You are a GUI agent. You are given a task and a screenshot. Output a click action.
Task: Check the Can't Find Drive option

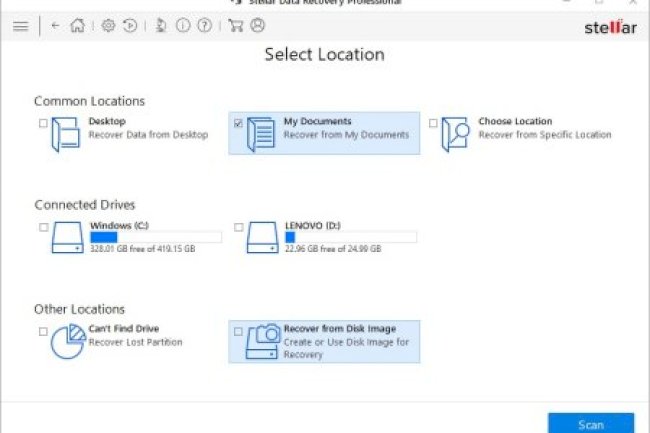click(43, 331)
